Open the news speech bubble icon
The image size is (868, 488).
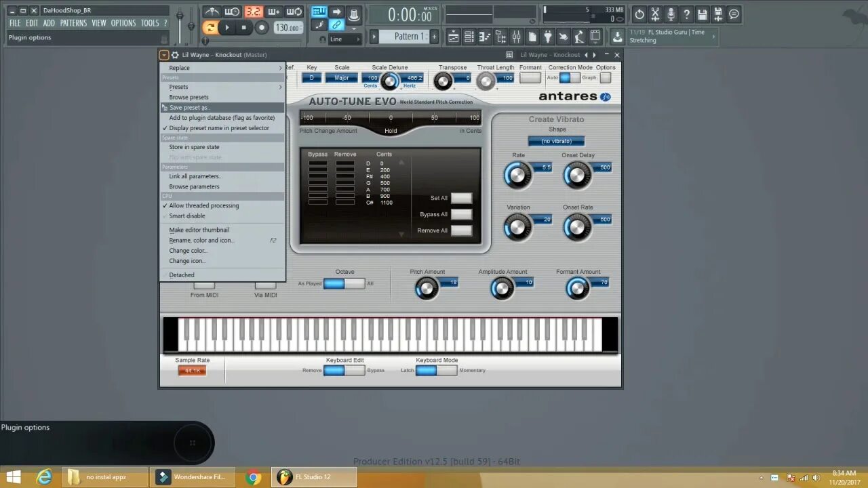click(x=734, y=14)
